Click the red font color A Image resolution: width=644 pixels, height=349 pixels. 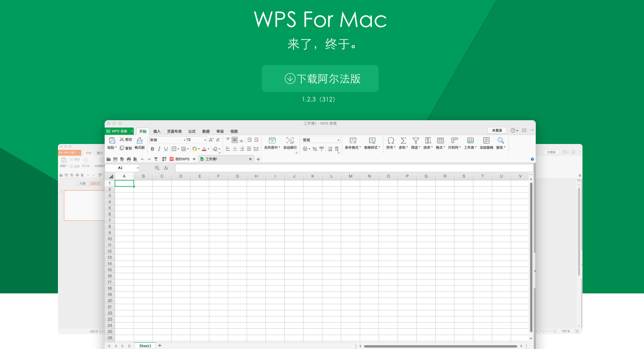(204, 149)
